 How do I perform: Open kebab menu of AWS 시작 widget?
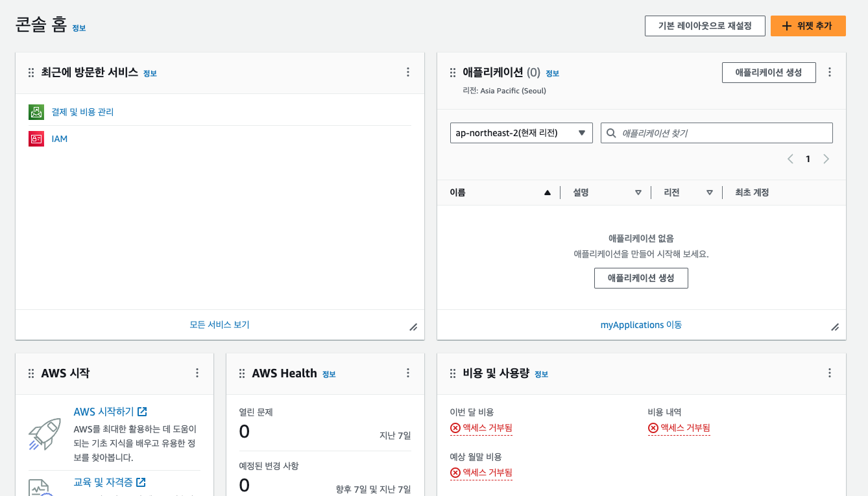click(x=197, y=373)
